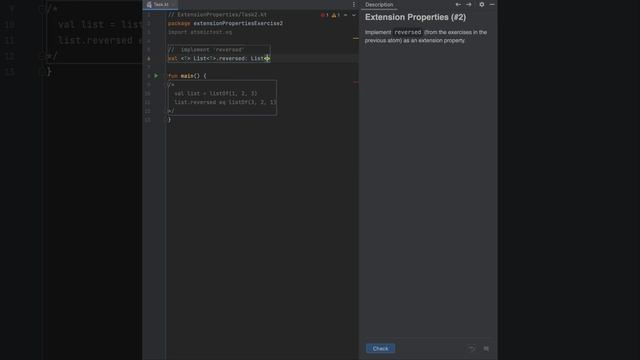Click the 'import atomictest.eq' line
Screen dimensions: 640x360
pyautogui.click(x=200, y=32)
